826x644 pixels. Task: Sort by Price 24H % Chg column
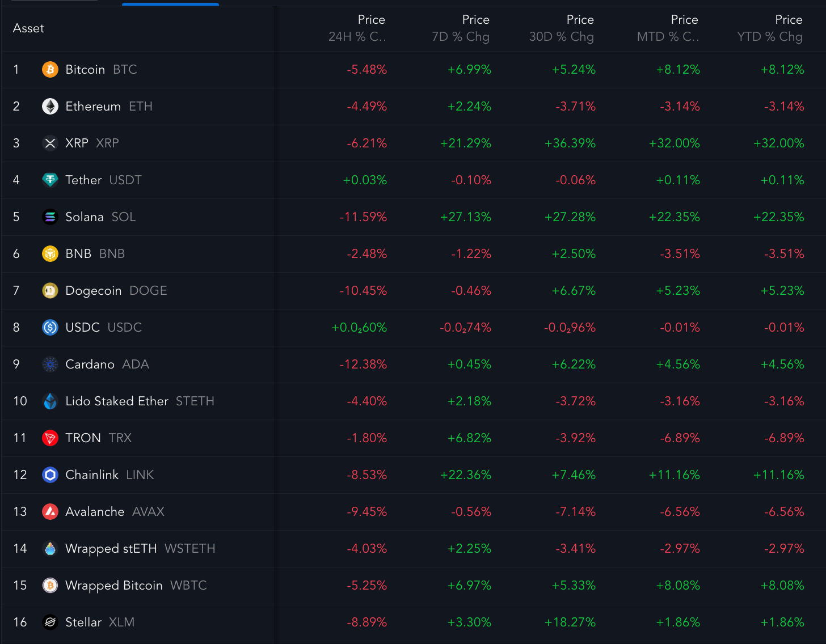pyautogui.click(x=357, y=28)
